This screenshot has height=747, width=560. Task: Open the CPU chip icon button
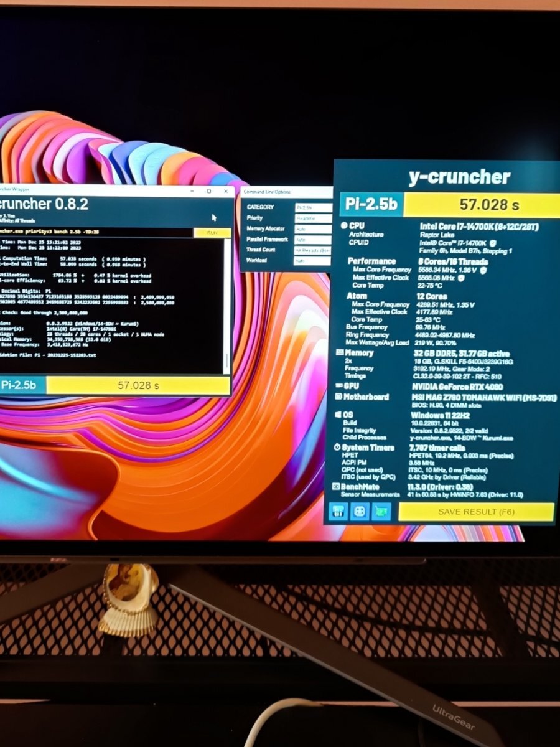360,512
